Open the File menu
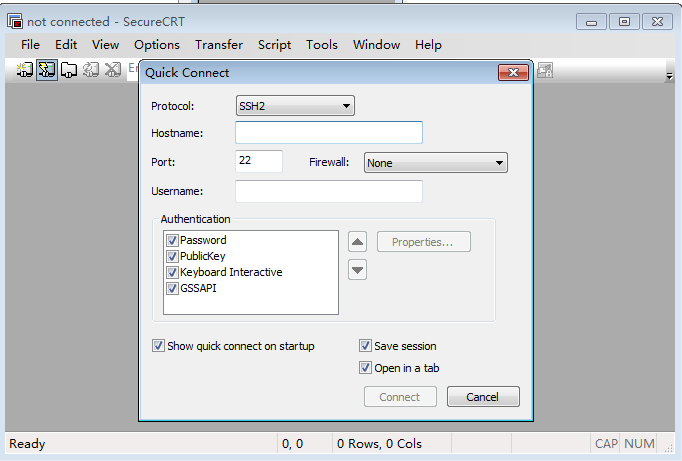The height and width of the screenshot is (461, 682). 30,45
